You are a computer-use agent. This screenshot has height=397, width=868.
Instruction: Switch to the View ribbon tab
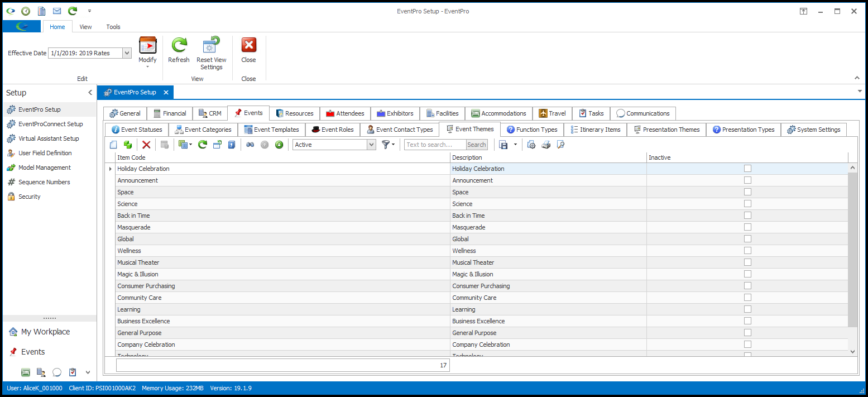point(85,27)
